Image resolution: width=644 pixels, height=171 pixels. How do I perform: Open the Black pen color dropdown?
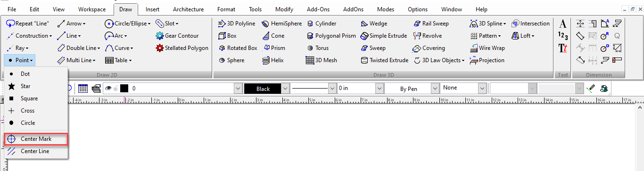285,89
